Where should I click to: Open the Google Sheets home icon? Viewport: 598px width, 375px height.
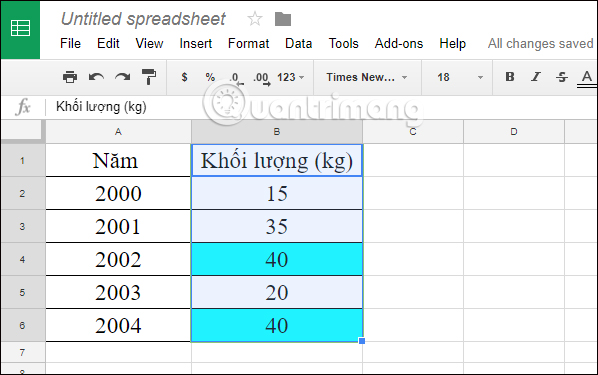pos(20,29)
